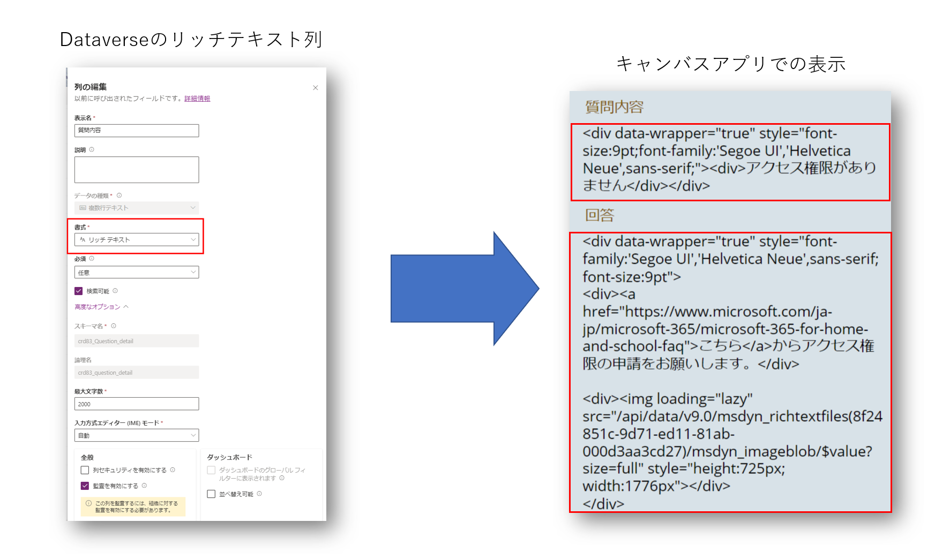Toggle ダッシュボードのグローバル フィルター checkbox
This screenshot has height=560, width=950.
click(x=211, y=471)
